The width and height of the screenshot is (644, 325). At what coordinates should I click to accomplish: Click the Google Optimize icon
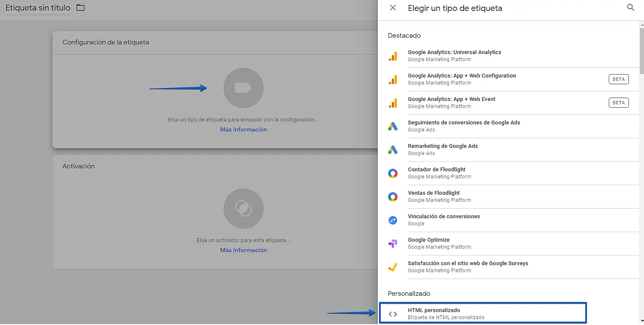point(393,243)
